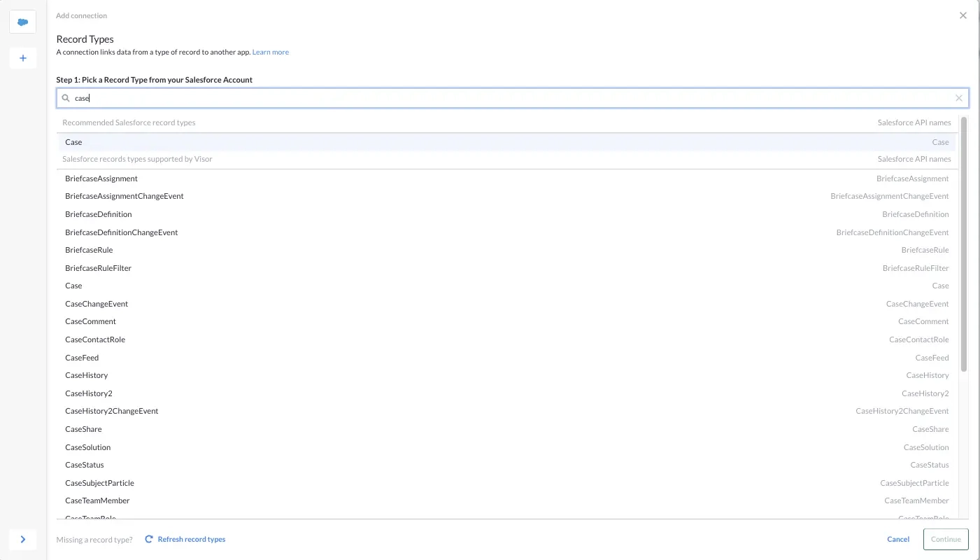
Task: Select BriefcaseRuleFilter from the list
Action: pos(98,268)
